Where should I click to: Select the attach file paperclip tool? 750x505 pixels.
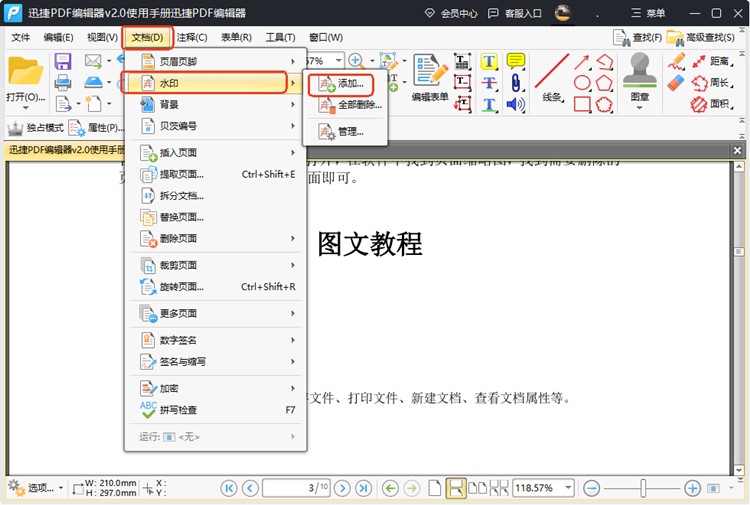pyautogui.click(x=516, y=83)
